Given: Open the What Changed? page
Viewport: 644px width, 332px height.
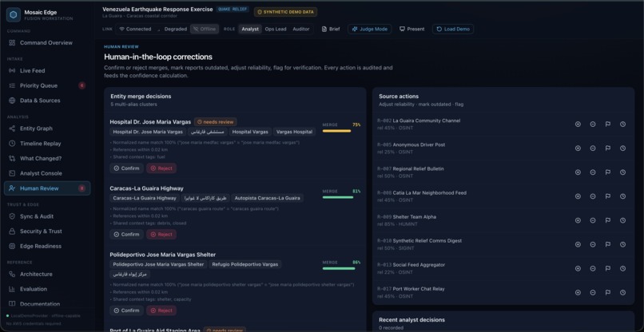Looking at the screenshot, I should 47,158.
